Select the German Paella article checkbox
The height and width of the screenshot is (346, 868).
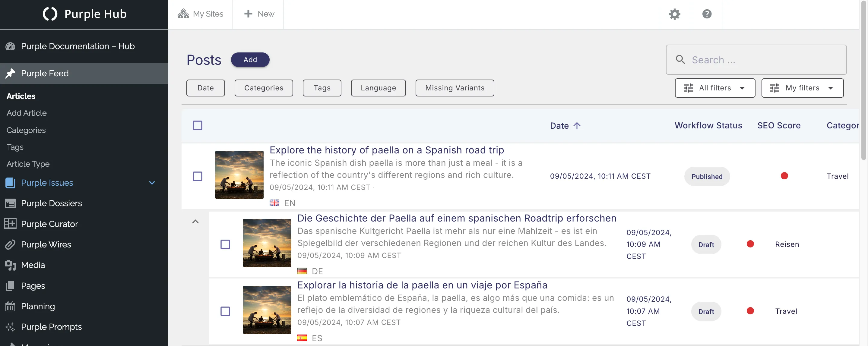225,244
